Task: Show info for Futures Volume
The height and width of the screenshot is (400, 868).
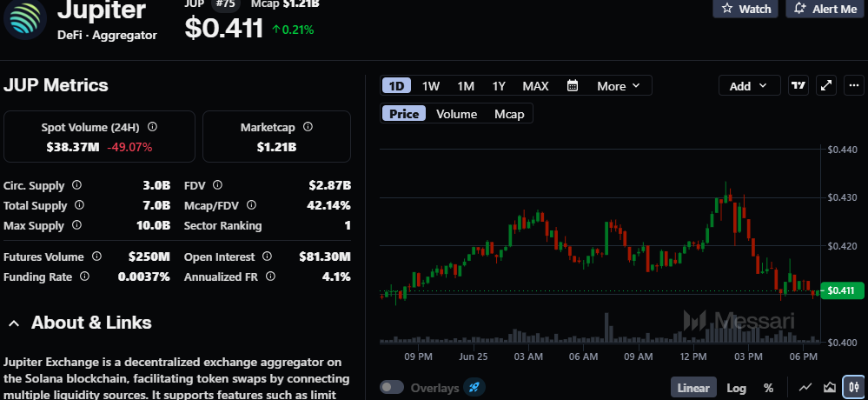Action: [x=96, y=256]
